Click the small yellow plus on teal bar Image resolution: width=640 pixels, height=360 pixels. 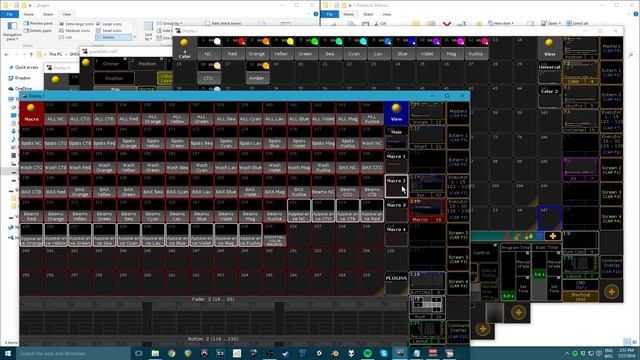tap(553, 236)
